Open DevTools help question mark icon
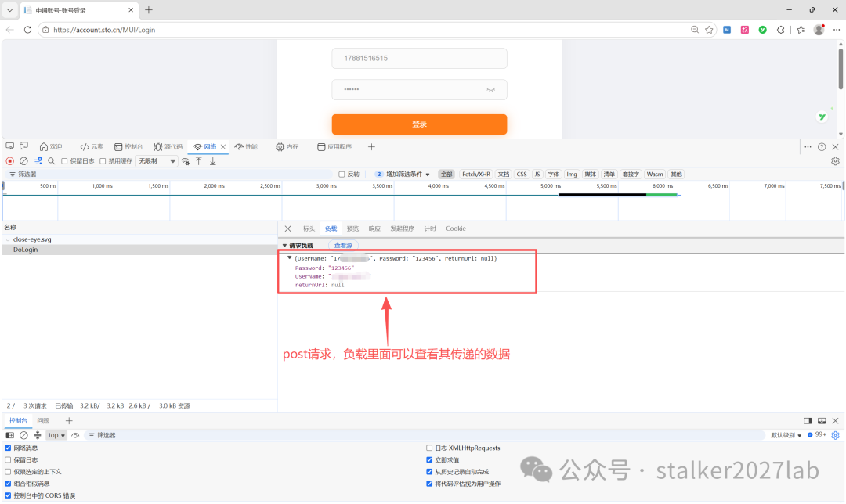The image size is (846, 504). point(822,146)
